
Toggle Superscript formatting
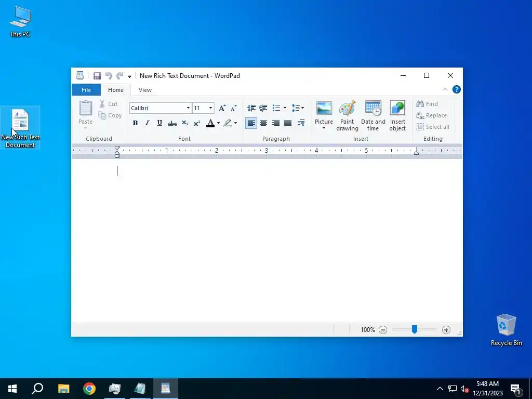click(x=197, y=123)
